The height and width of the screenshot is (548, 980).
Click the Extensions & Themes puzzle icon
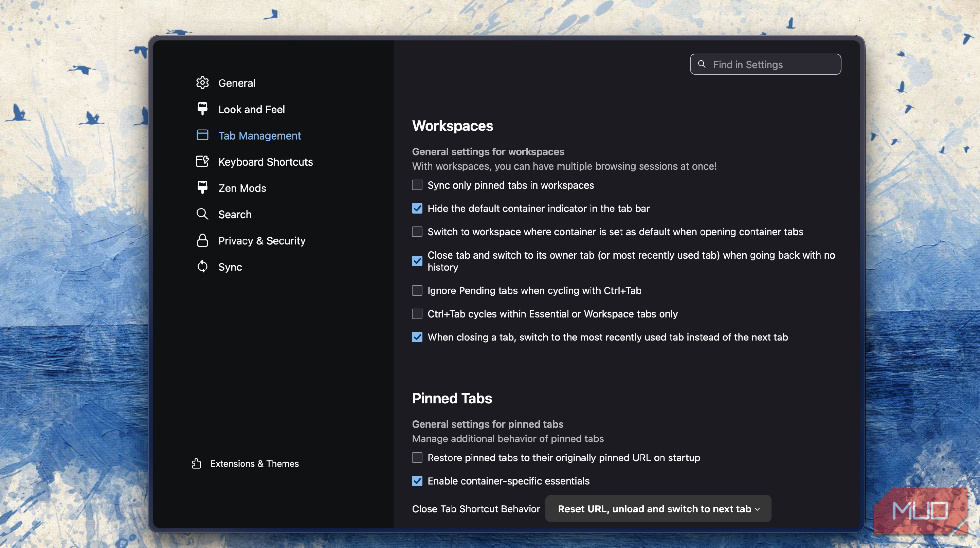click(x=196, y=463)
